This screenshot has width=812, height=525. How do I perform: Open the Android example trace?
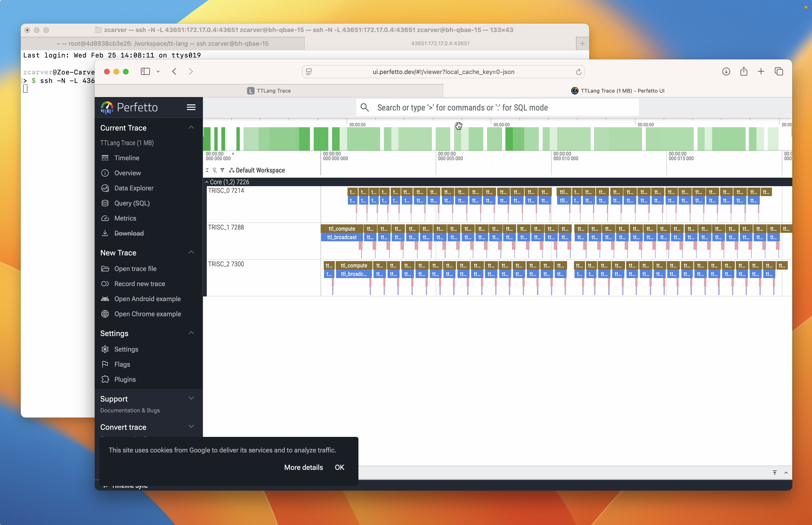[147, 299]
